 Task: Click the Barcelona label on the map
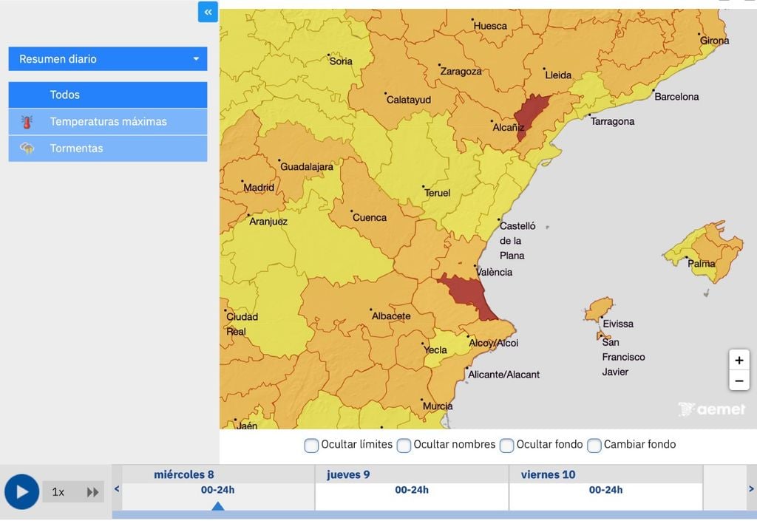click(x=676, y=97)
